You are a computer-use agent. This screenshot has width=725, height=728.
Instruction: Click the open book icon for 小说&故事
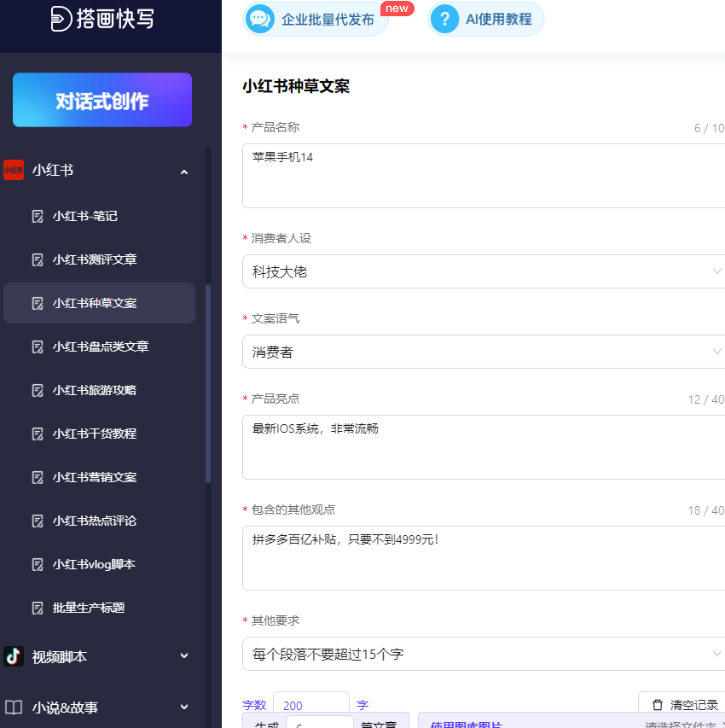pyautogui.click(x=14, y=708)
